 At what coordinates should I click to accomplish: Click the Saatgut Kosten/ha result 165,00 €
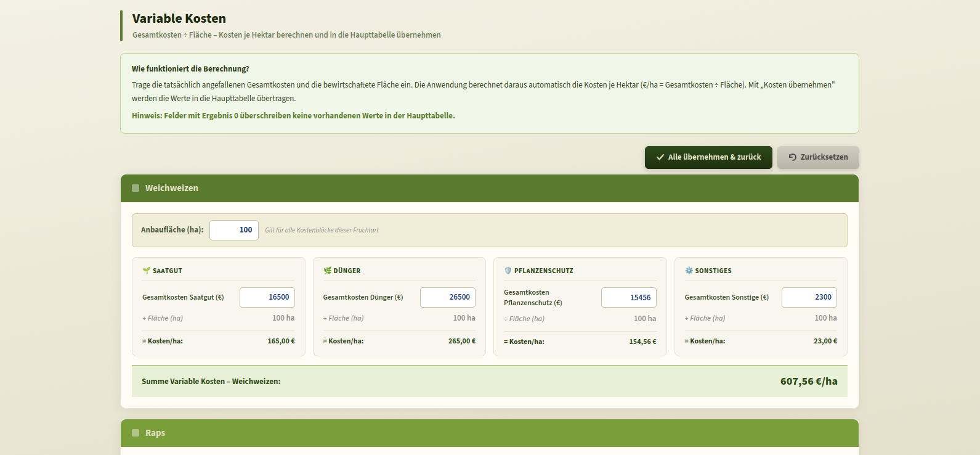click(281, 341)
